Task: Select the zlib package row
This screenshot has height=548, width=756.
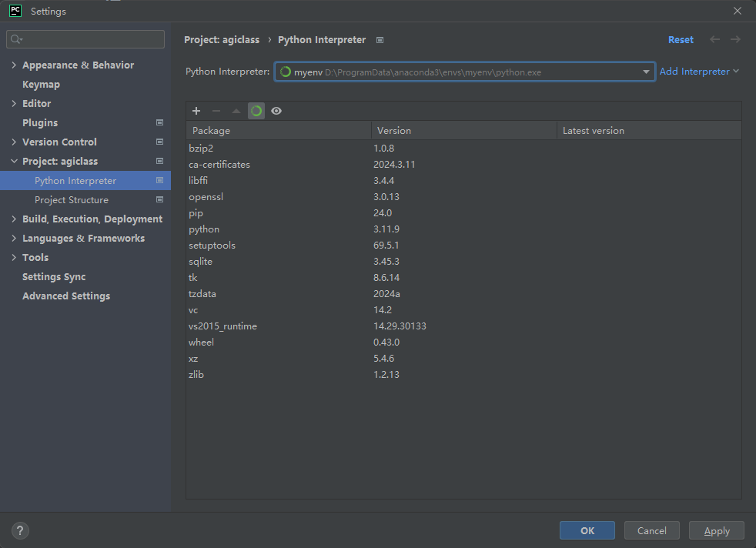Action: (x=463, y=375)
